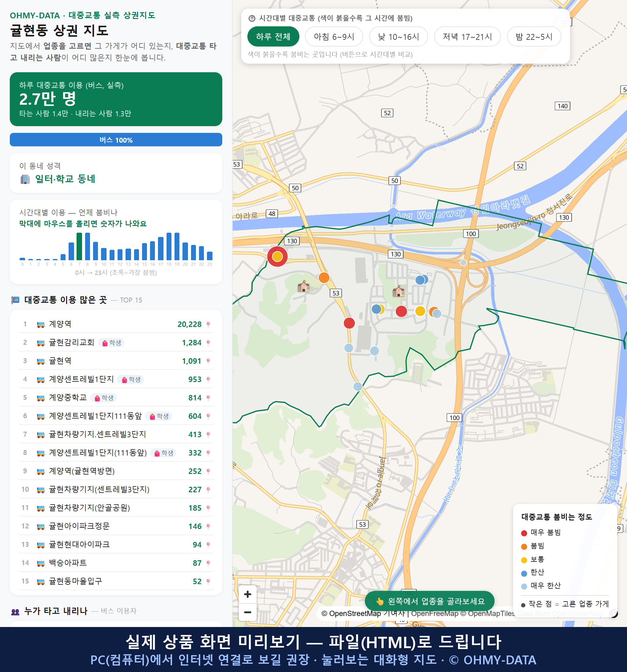The image size is (627, 672).
Task: Click the pin icon beside 귤현동마을입구 row
Action: tap(208, 581)
